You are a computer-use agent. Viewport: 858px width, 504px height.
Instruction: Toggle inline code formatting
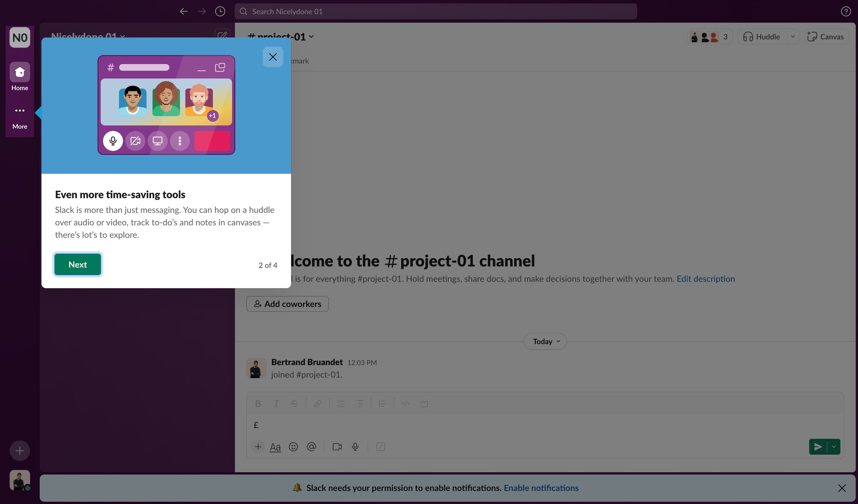pyautogui.click(x=406, y=404)
